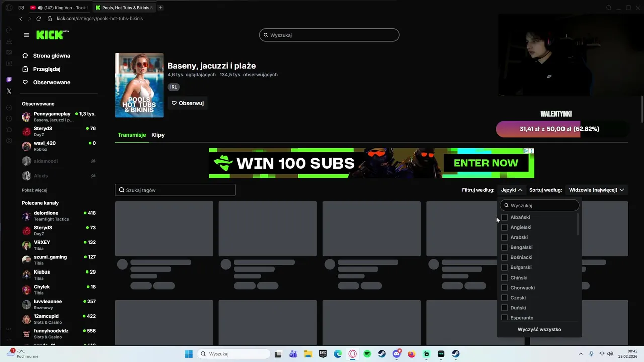Open the Widzowie (najwięcej) sort dropdown
644x362 pixels.
pos(596,190)
